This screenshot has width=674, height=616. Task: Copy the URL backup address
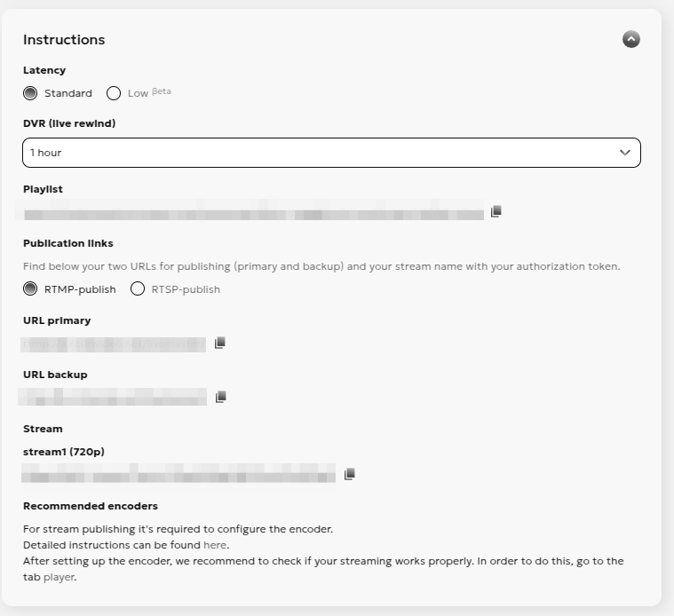tap(221, 397)
